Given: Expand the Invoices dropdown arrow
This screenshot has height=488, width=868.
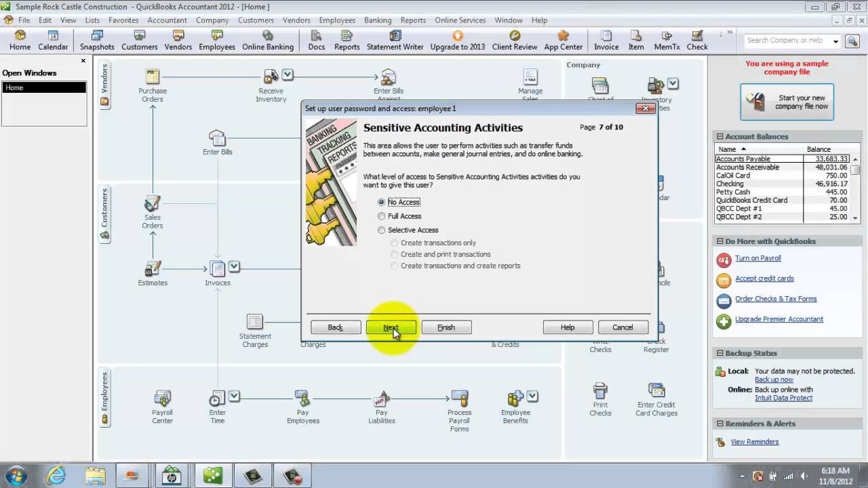Looking at the screenshot, I should pyautogui.click(x=234, y=266).
